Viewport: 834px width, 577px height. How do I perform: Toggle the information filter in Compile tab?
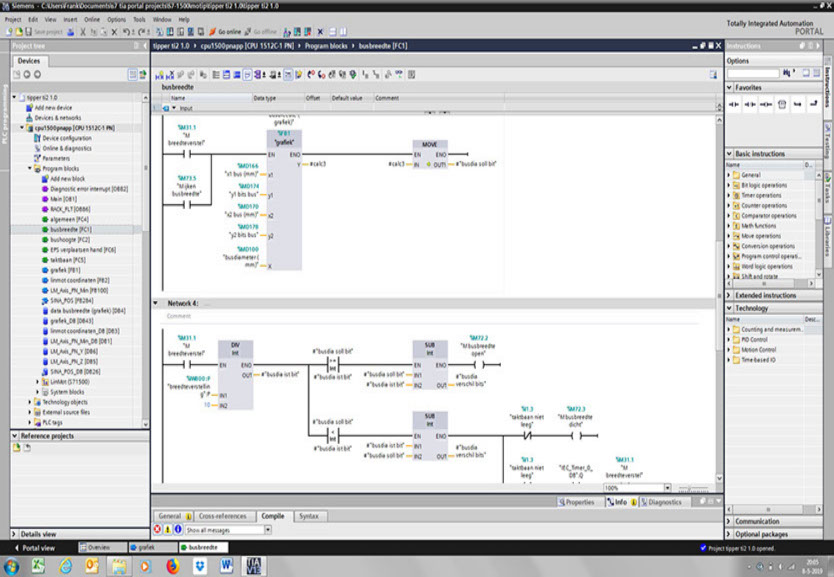point(178,530)
